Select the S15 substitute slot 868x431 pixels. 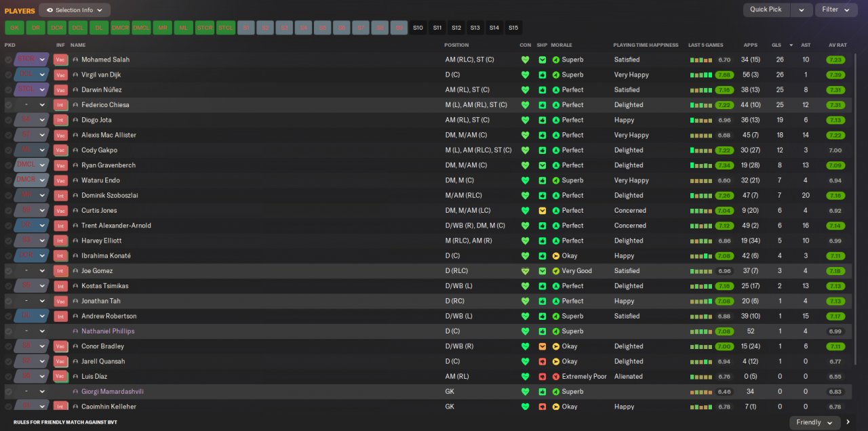tap(513, 28)
